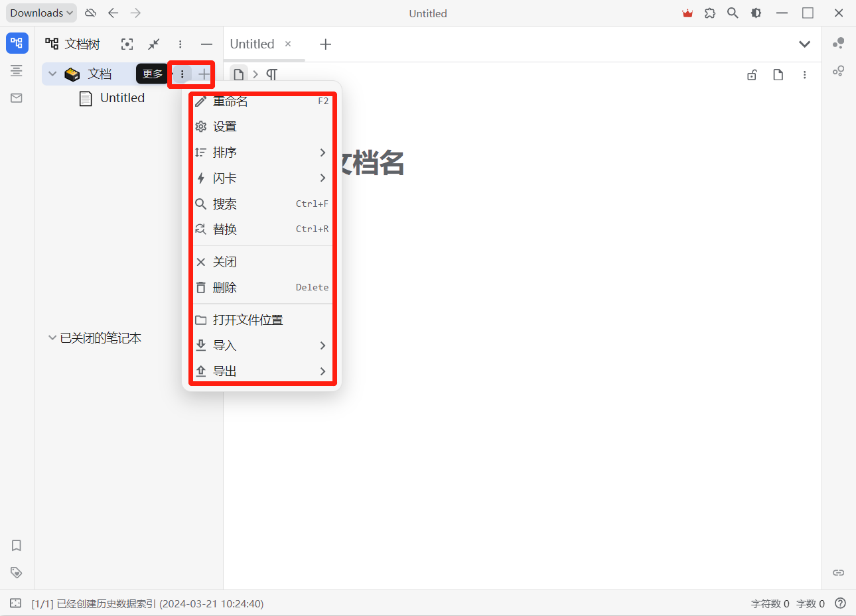Click the 字符数 0 counter
The image size is (856, 616).
[770, 603]
